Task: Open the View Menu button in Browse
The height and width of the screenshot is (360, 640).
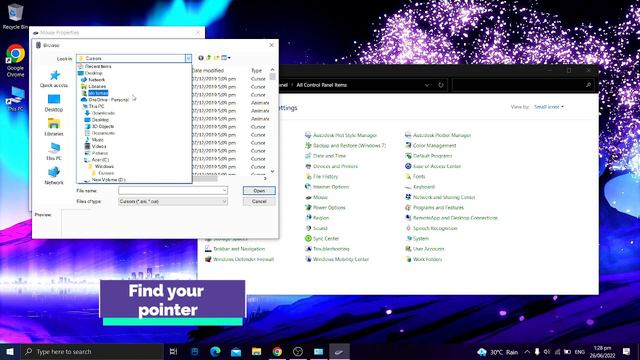Action: click(226, 58)
